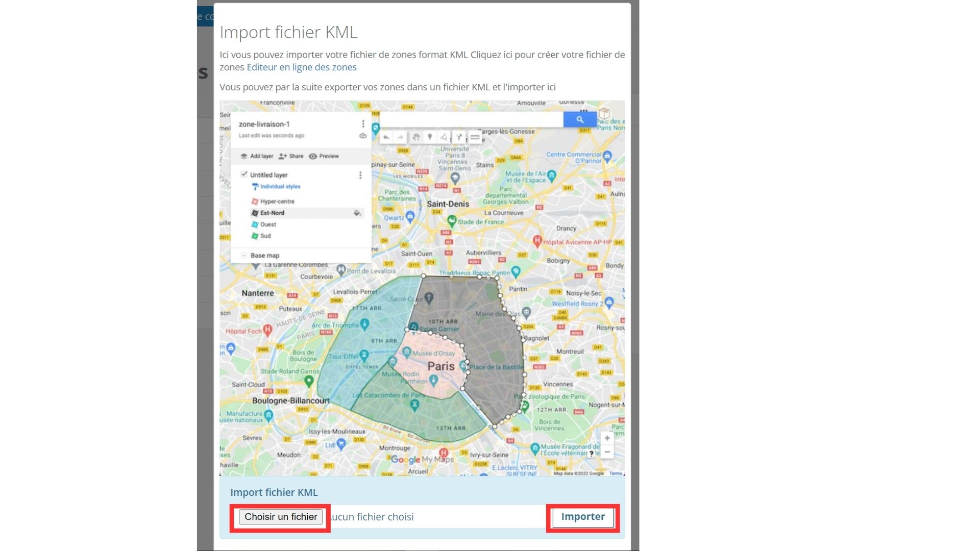Screen dimensions: 980x551
Task: Click Preview with the eye icon
Action: coord(324,156)
